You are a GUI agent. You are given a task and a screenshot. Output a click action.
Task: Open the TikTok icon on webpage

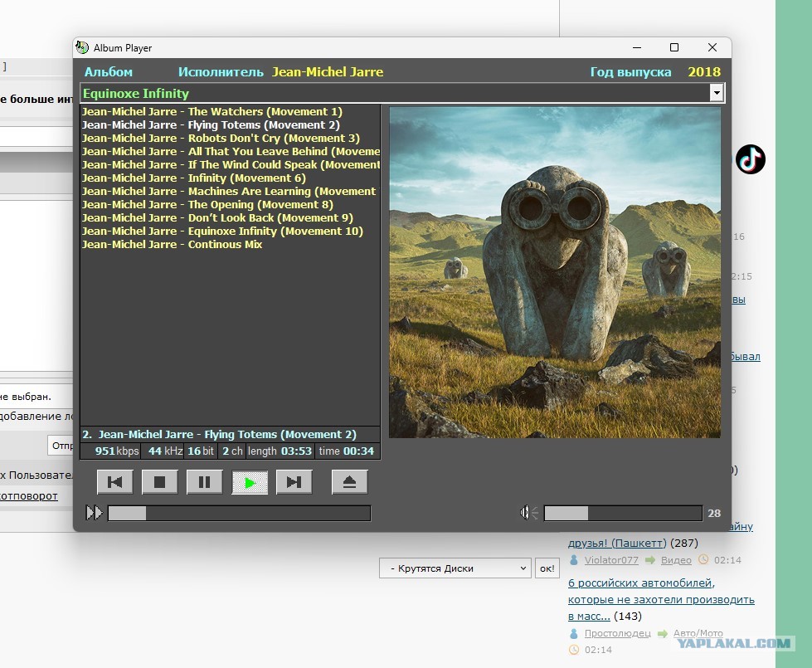pyautogui.click(x=751, y=159)
